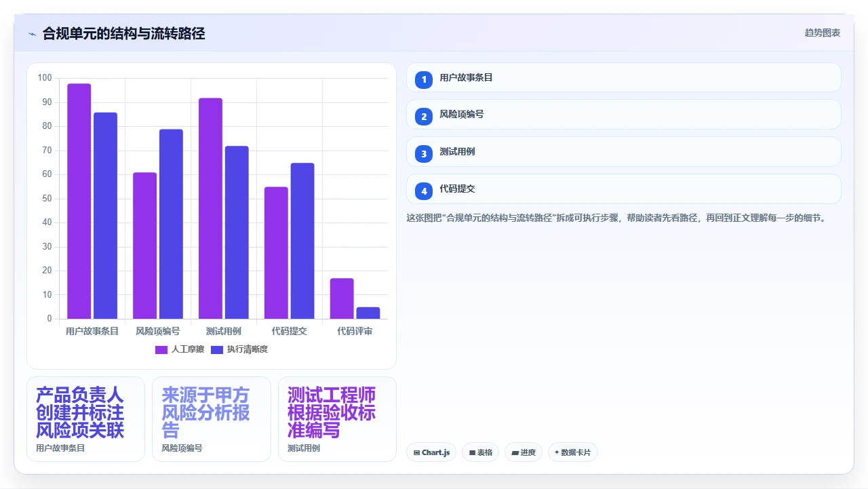Click purple 人工摩擦 bar for 测试用例
Screen dimensions: 868x489
[x=210, y=208]
